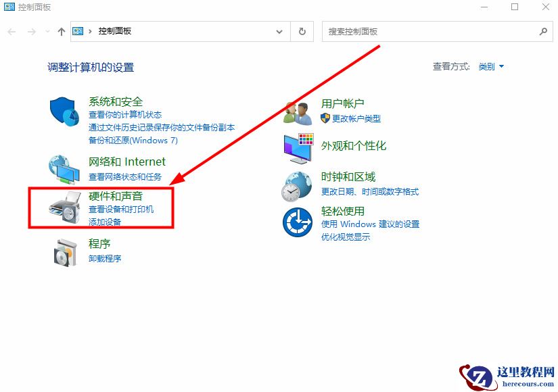Change 查看方式 by opening the 类别 dropdown
This screenshot has width=558, height=392.
[491, 66]
